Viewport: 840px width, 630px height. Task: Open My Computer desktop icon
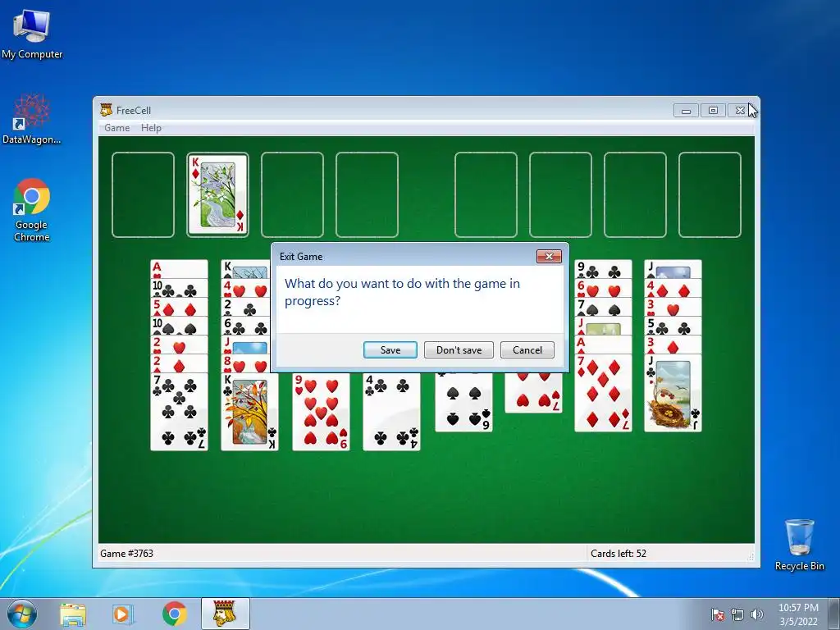(x=32, y=33)
